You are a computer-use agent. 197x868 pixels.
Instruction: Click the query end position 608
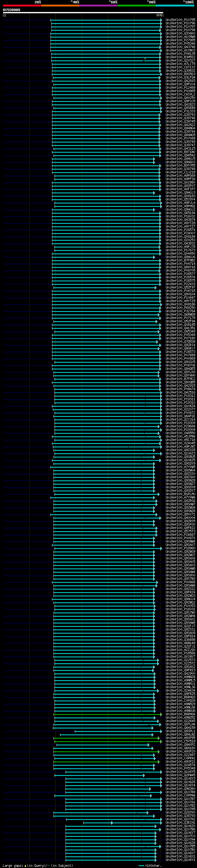point(159,15)
